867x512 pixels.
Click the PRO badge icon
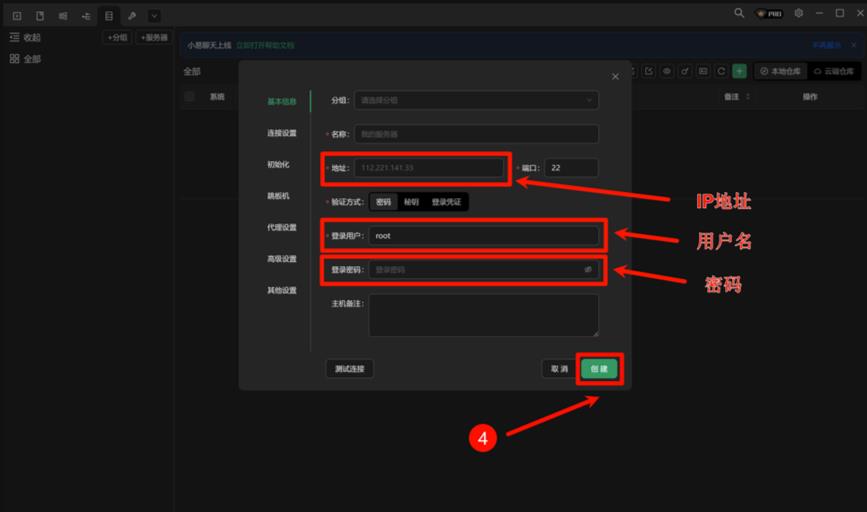click(x=769, y=14)
